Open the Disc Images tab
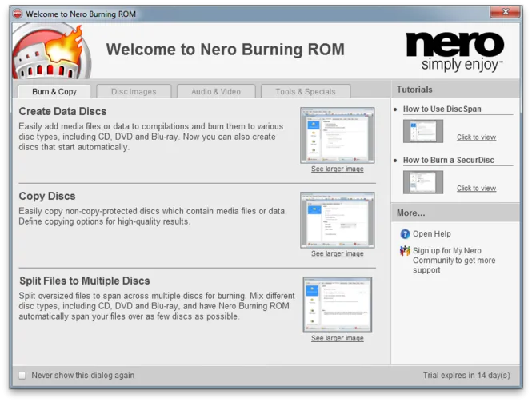 [x=134, y=92]
